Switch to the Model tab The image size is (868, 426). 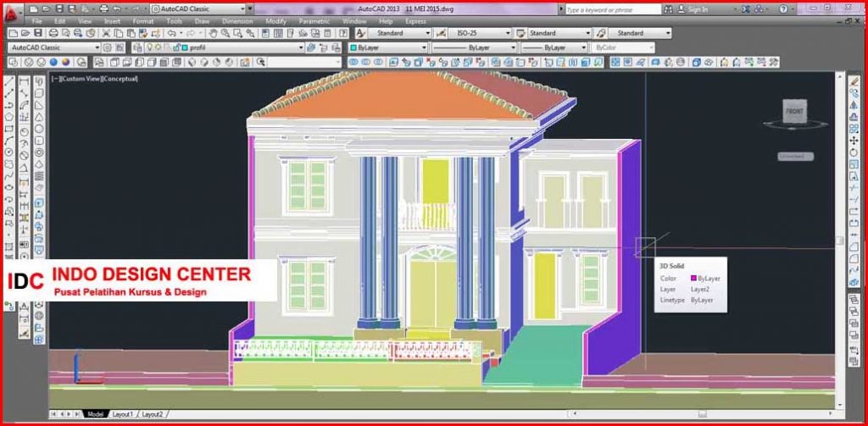95,414
